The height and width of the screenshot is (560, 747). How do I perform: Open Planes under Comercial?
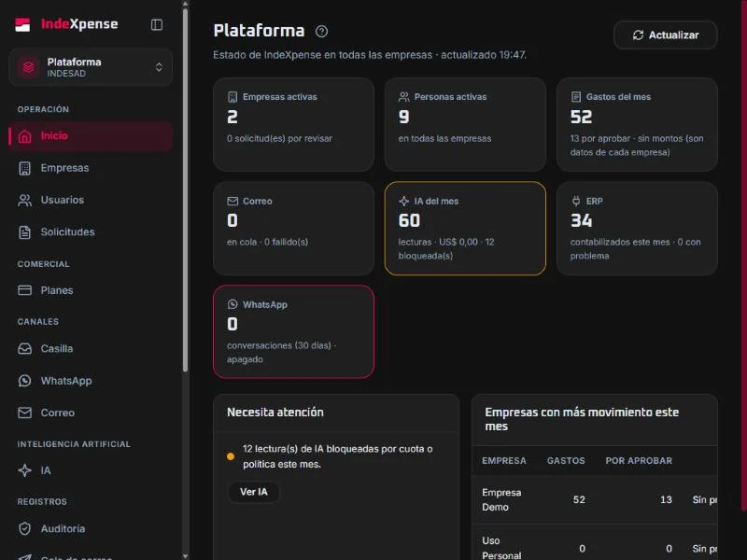(91, 290)
